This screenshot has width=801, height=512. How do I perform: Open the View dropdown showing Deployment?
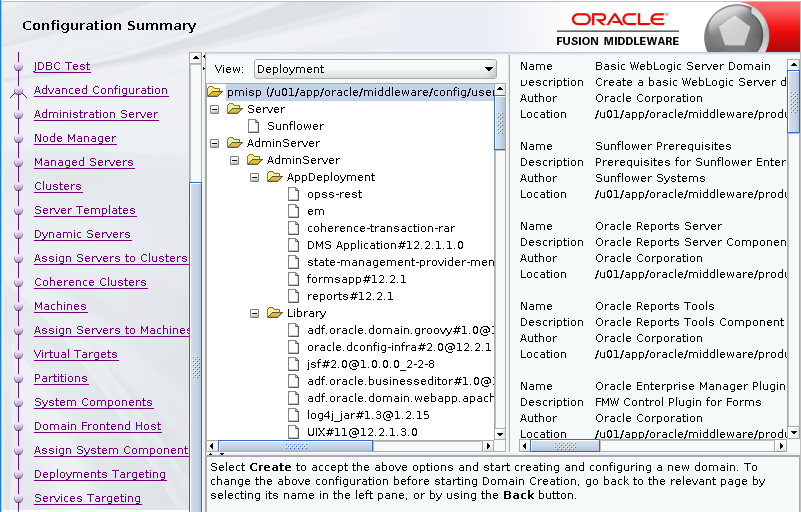click(x=374, y=69)
